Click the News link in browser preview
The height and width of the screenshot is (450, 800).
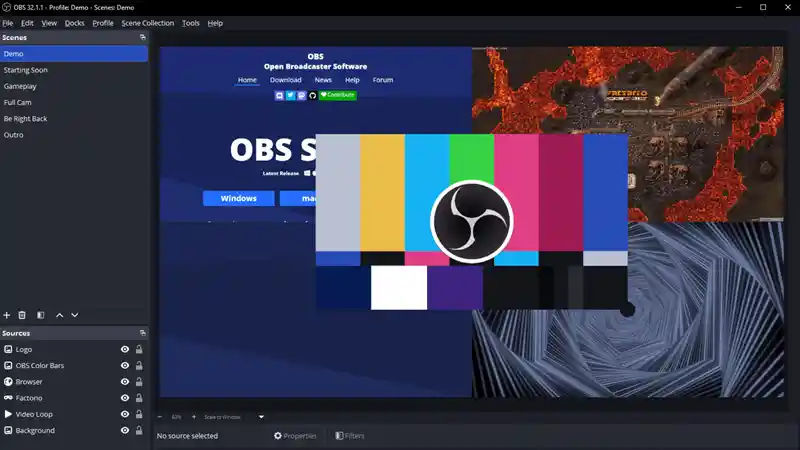click(x=323, y=80)
